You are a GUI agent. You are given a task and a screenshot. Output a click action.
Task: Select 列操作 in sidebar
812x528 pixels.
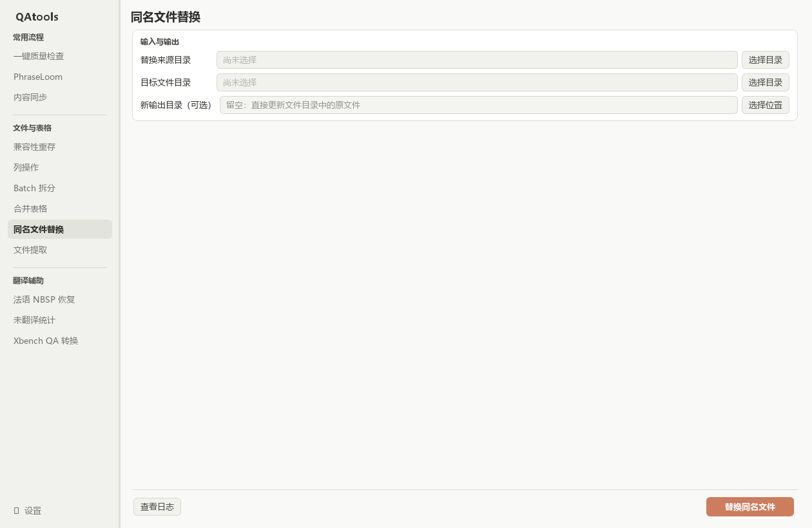[60, 167]
